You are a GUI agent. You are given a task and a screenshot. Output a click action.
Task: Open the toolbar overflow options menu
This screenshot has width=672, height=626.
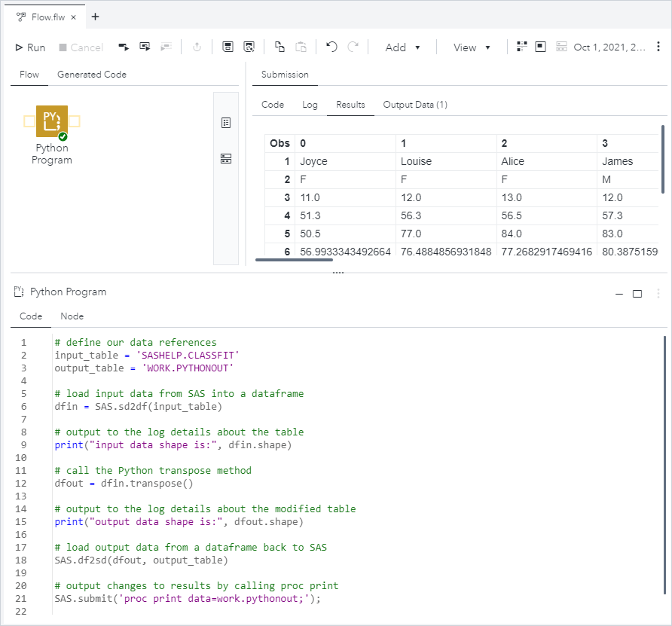657,47
